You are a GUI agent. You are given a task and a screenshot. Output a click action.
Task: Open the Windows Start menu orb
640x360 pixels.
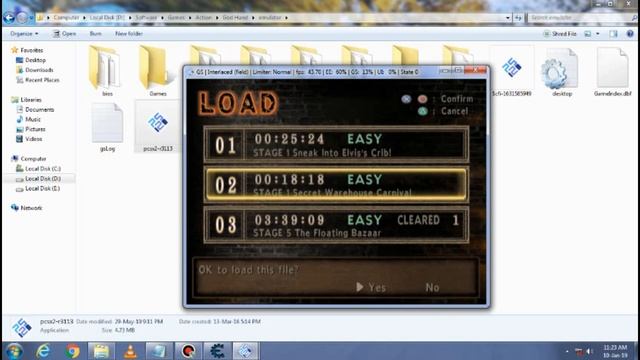pyautogui.click(x=14, y=351)
